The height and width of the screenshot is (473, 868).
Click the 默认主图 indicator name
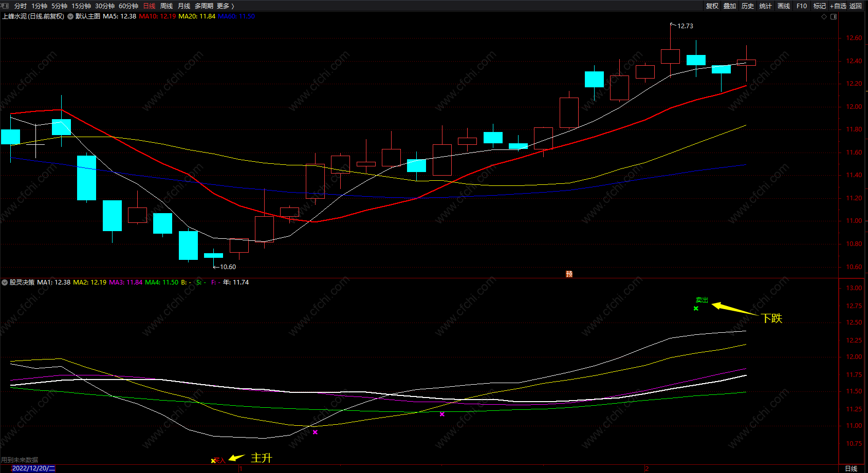pos(88,16)
